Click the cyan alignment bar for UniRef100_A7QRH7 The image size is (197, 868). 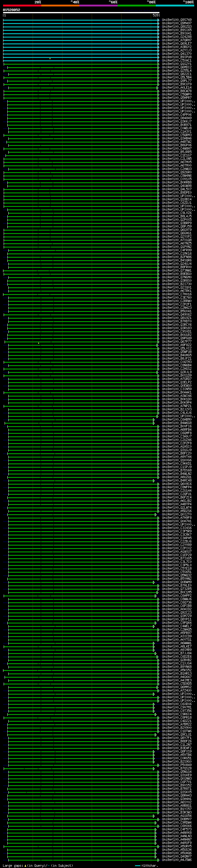[x=81, y=40]
